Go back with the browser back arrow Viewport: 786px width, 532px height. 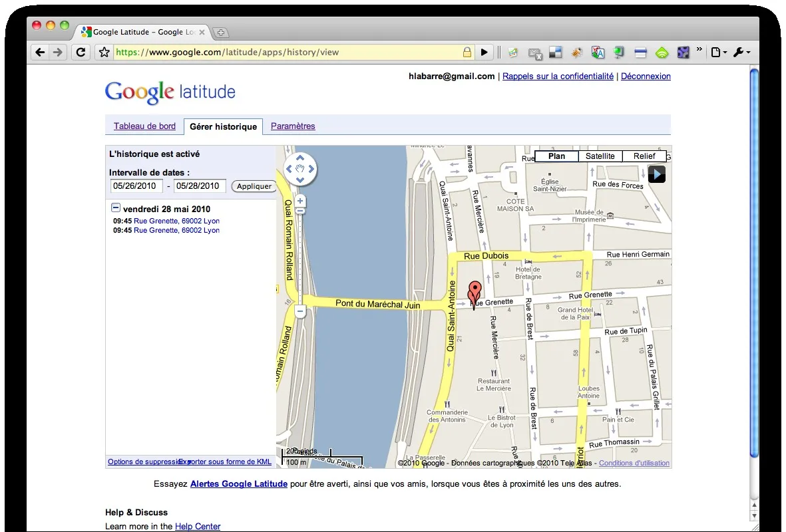[x=40, y=52]
